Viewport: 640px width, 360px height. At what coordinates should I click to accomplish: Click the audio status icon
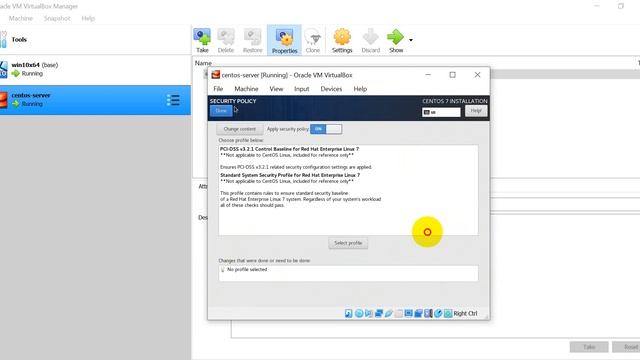click(369, 313)
